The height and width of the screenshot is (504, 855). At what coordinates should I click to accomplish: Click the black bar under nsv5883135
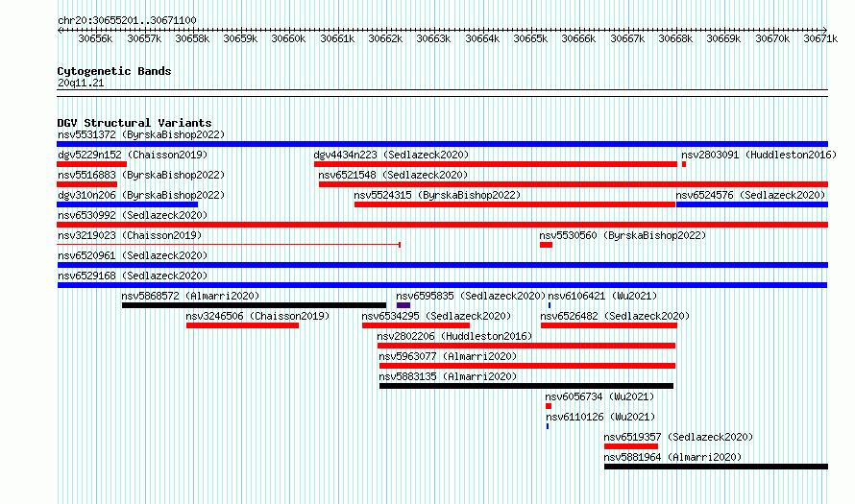pyautogui.click(x=526, y=386)
